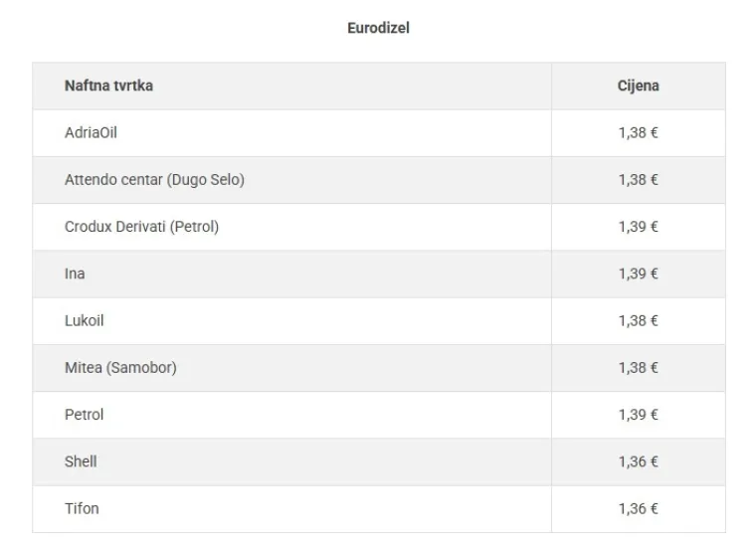Click the Lukoil company name

point(84,320)
